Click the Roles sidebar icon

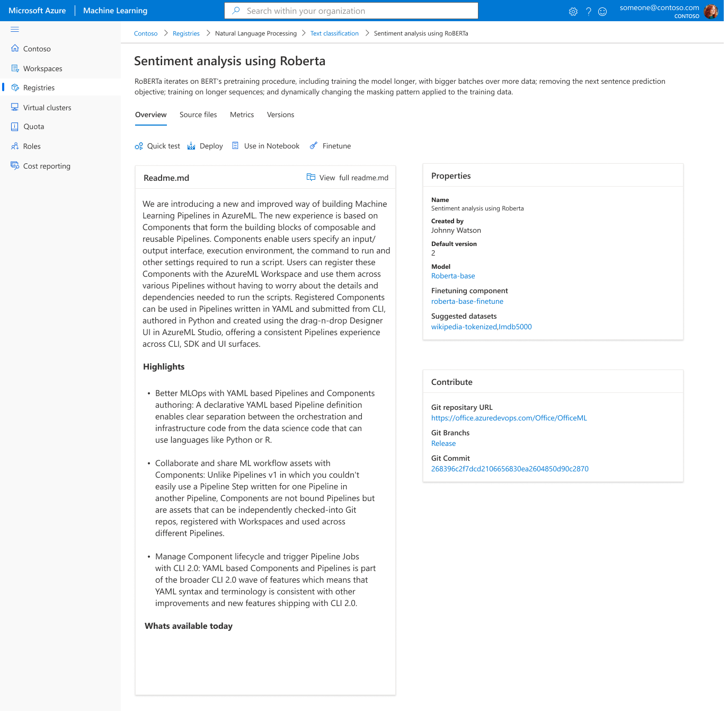click(x=15, y=146)
